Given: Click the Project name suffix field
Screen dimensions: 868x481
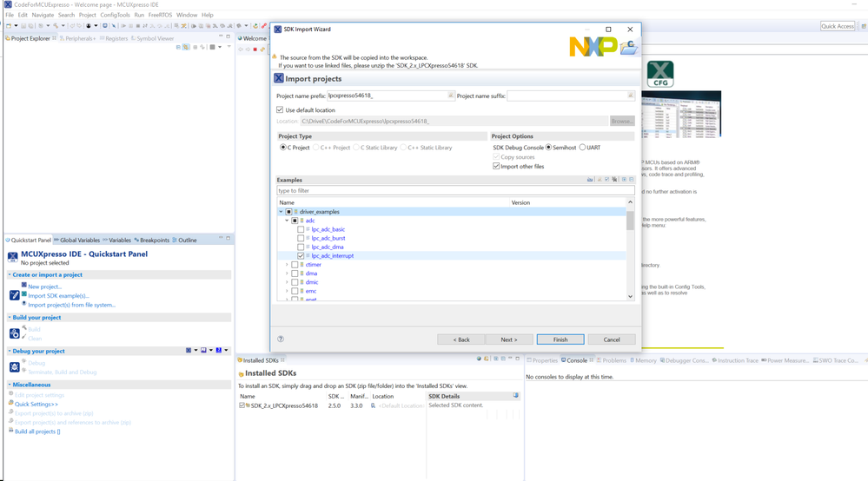Looking at the screenshot, I should click(x=570, y=96).
